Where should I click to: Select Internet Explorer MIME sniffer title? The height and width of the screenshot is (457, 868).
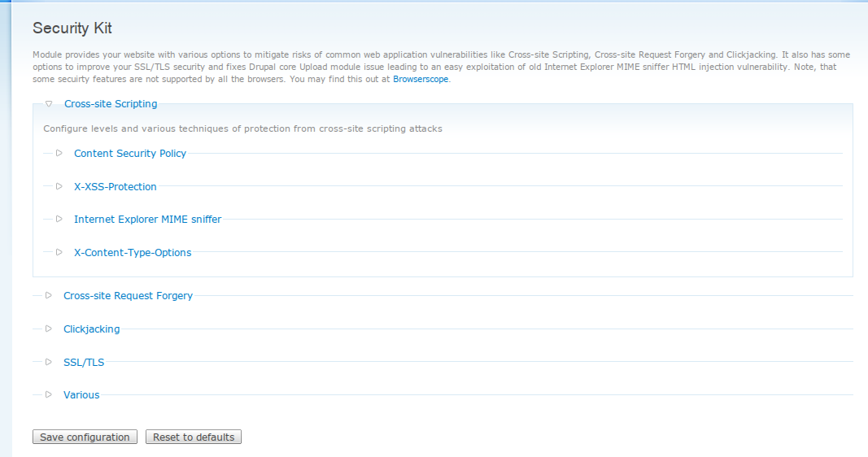[x=148, y=219]
